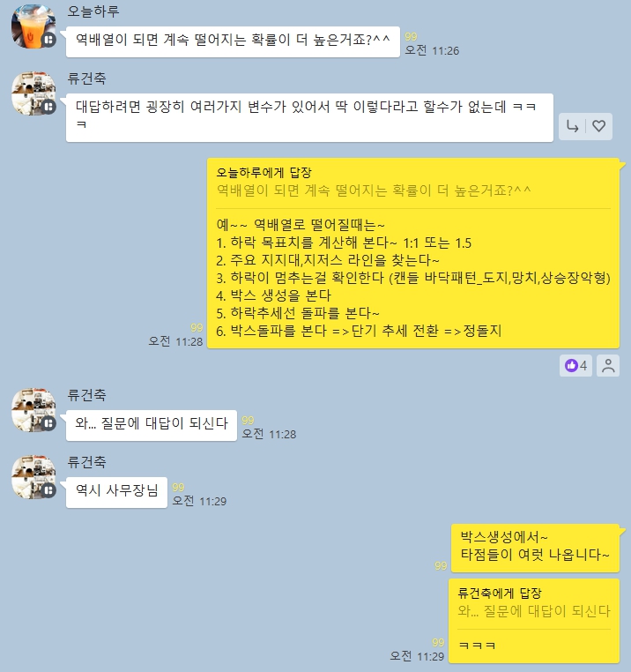
Task: Open 류건축's profile picture above 대답하려면 message
Action: click(33, 93)
